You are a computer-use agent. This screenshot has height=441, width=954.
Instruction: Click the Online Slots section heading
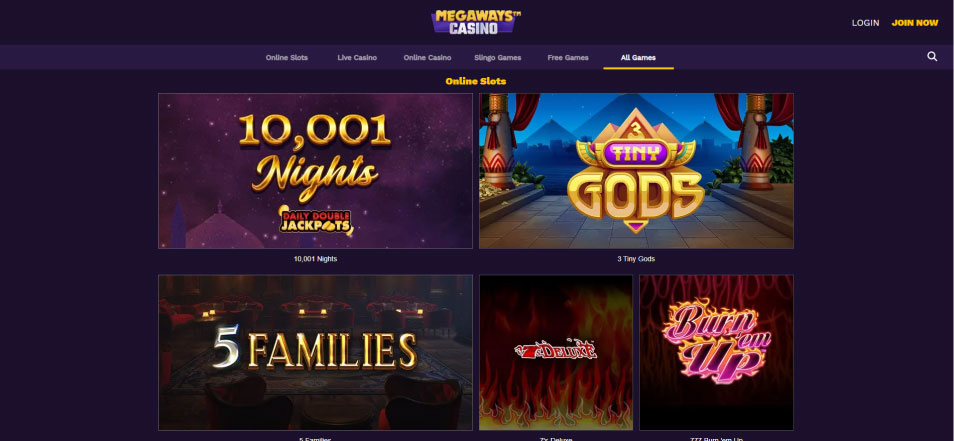[476, 81]
